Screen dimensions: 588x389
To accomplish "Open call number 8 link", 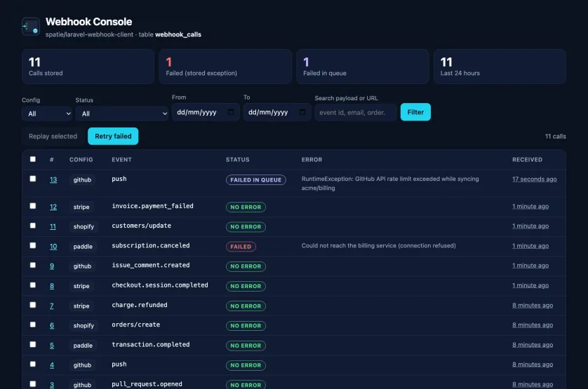I will click(52, 286).
